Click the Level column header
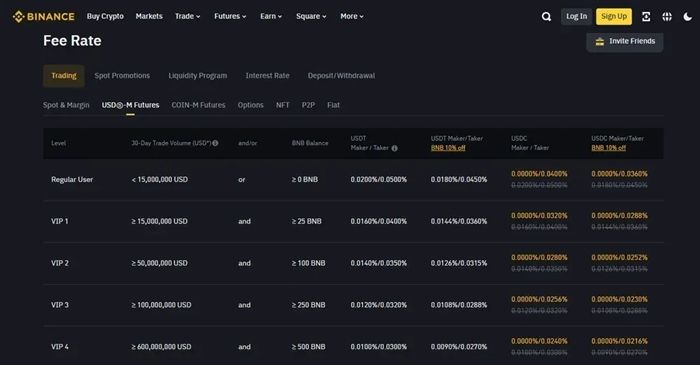This screenshot has height=365, width=700. [x=58, y=143]
